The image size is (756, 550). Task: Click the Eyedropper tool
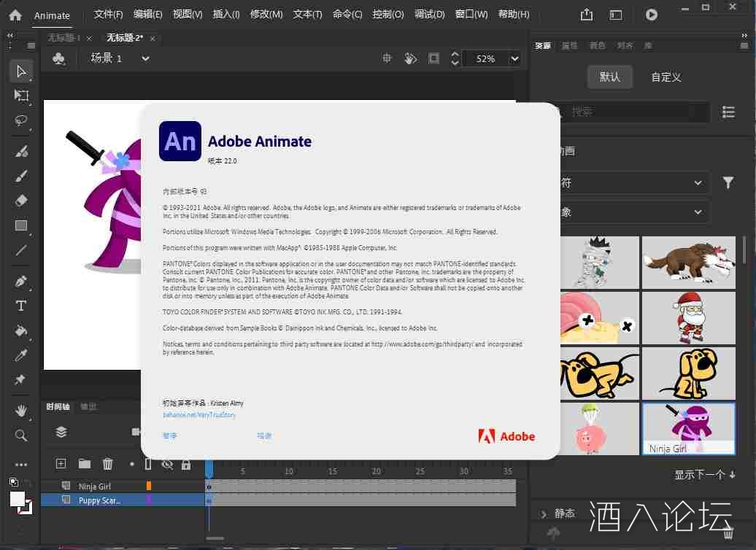tap(21, 355)
